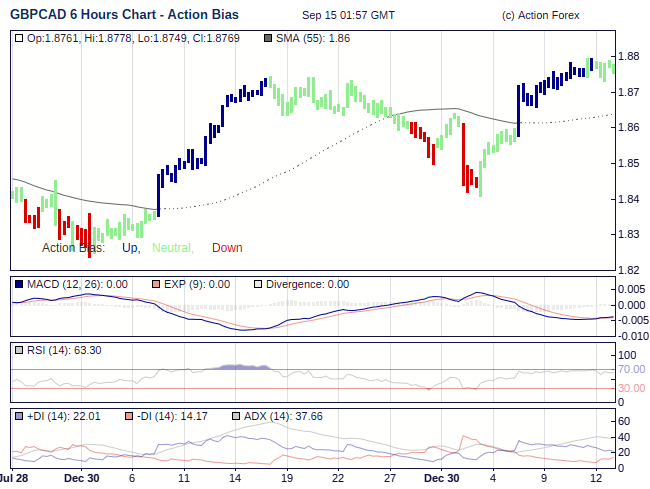Click the (c) Action Forex copyright text

[x=540, y=16]
